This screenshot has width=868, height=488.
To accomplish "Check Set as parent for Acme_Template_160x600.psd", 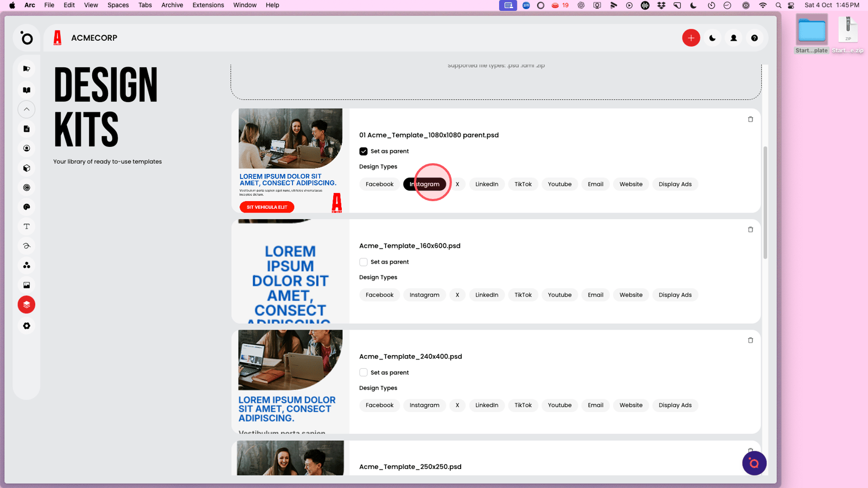I will coord(363,262).
